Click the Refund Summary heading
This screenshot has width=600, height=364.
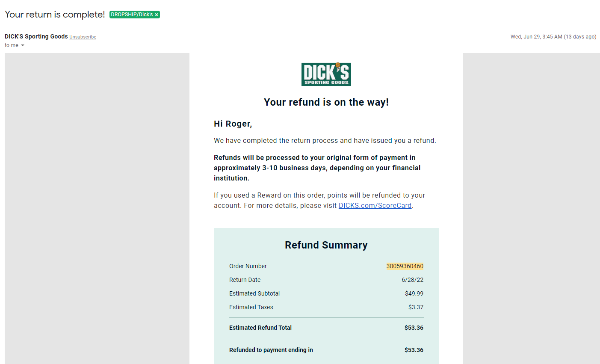(326, 245)
